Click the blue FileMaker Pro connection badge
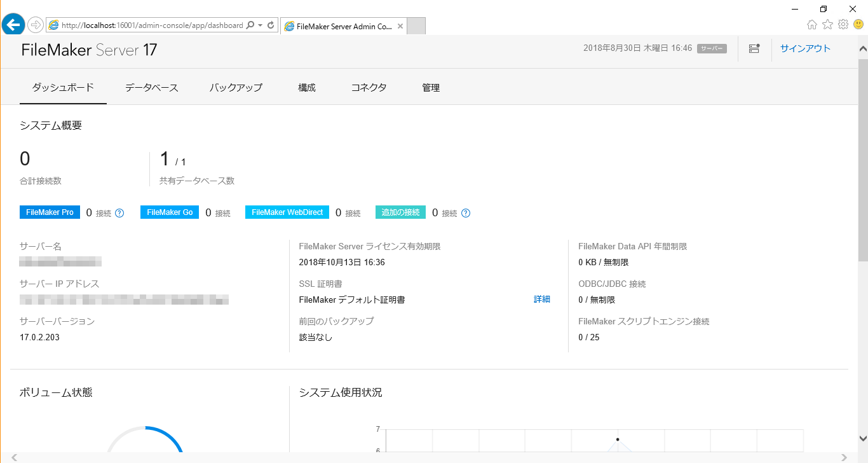Screen dimensions: 868x463 (50, 212)
